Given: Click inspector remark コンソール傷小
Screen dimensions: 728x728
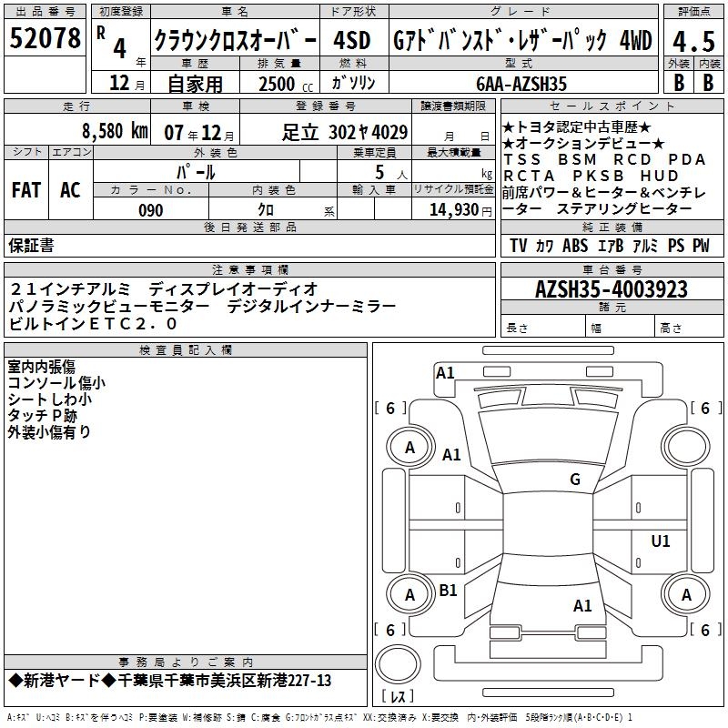Looking at the screenshot, I should point(56,383).
